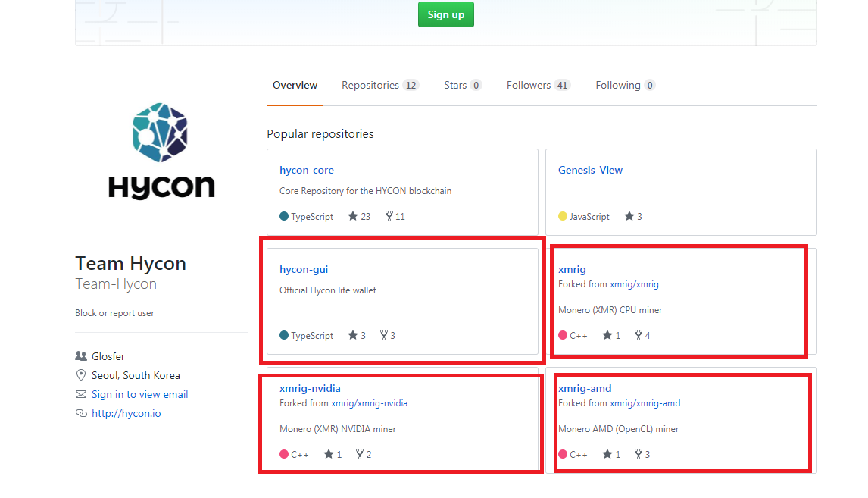Click the JavaScript yellow language dot
This screenshot has width=868, height=498.
tap(563, 216)
